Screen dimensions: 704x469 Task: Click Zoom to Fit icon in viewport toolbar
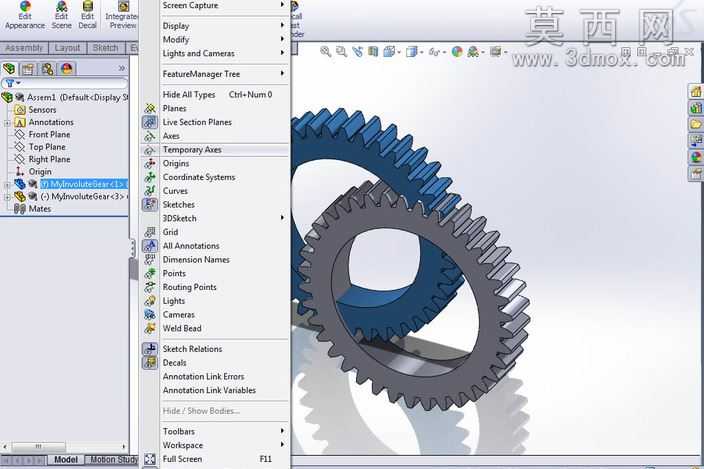pos(325,52)
